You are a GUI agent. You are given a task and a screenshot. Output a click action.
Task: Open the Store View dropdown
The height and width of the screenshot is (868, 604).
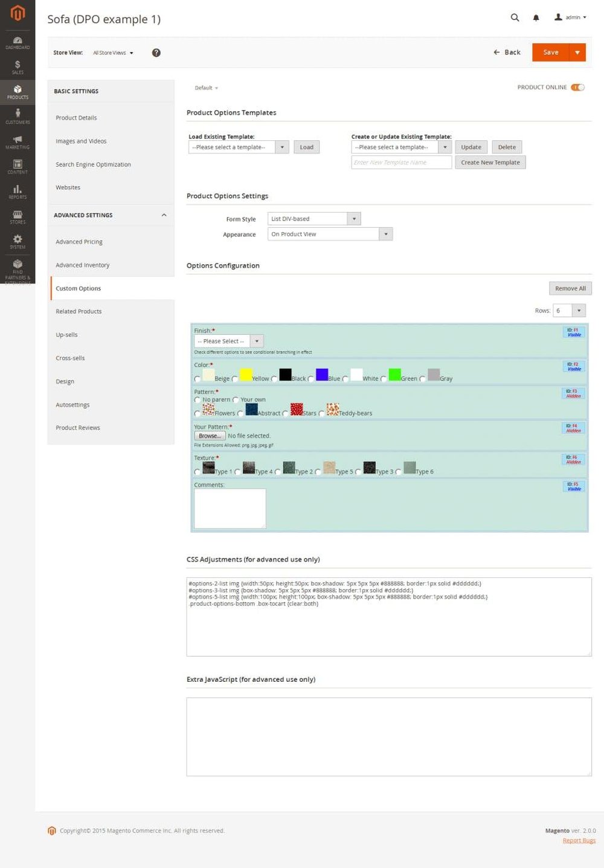(x=113, y=53)
